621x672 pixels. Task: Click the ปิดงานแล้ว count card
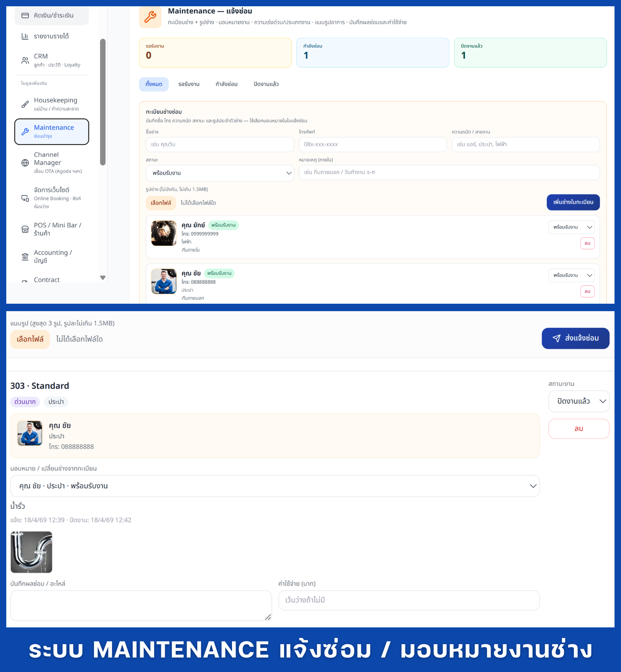click(531, 53)
